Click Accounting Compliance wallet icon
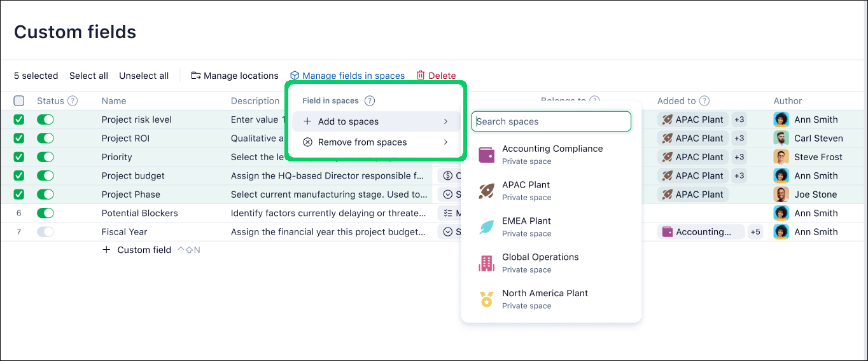The height and width of the screenshot is (361, 868). [486, 155]
